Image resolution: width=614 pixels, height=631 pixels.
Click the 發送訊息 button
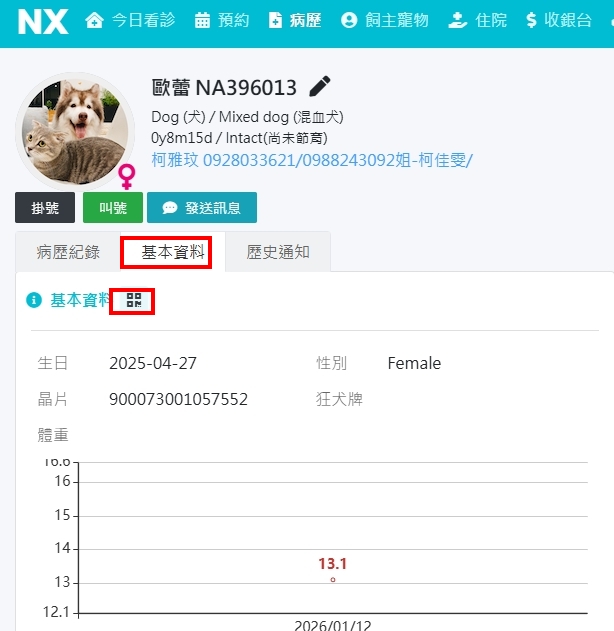pyautogui.click(x=202, y=208)
